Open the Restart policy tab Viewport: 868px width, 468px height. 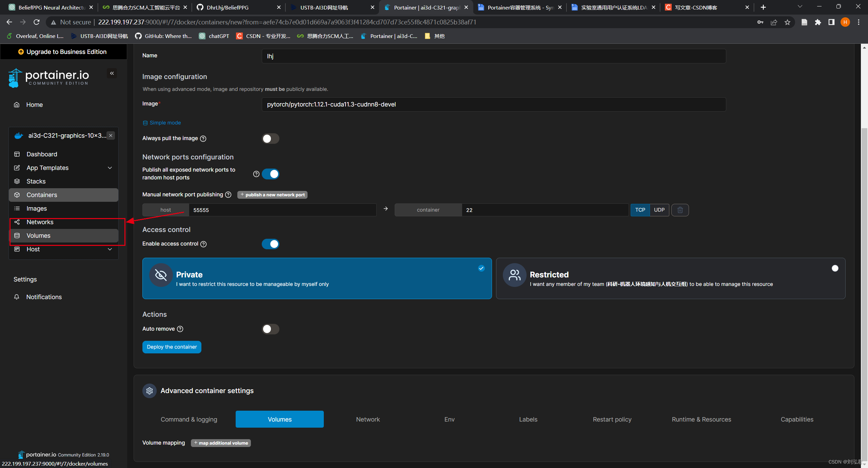pyautogui.click(x=612, y=420)
